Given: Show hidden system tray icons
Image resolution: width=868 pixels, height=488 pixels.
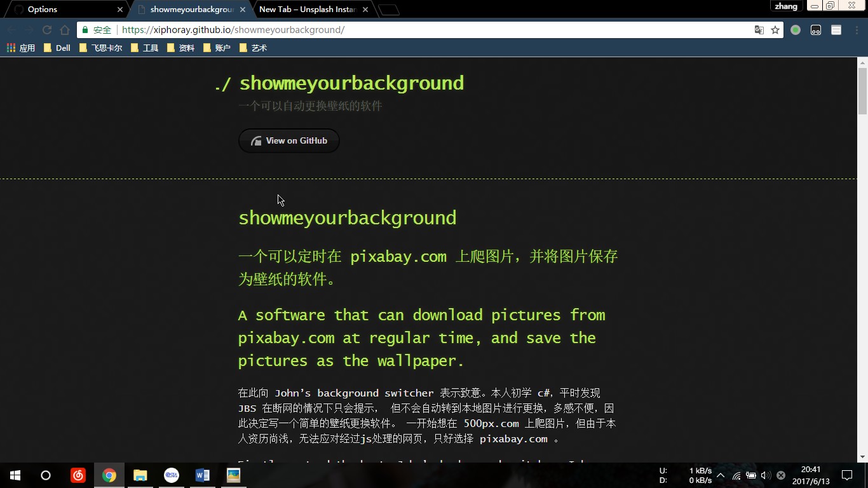Looking at the screenshot, I should (721, 475).
